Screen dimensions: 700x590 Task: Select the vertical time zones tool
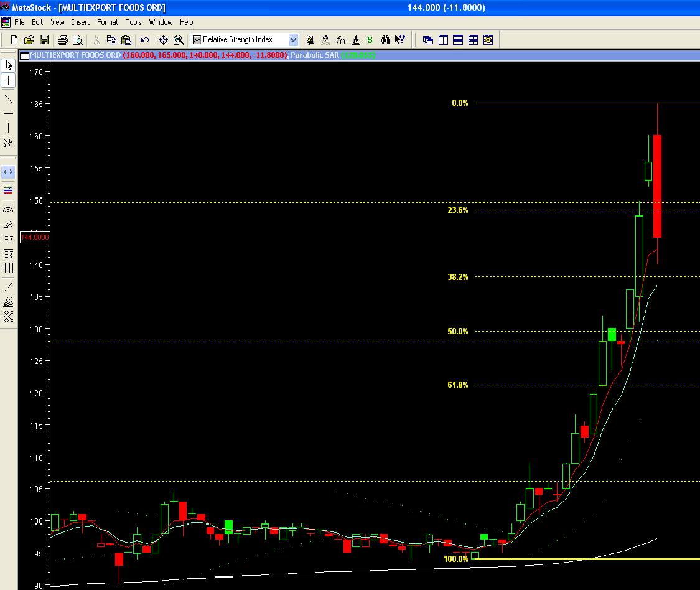click(9, 268)
